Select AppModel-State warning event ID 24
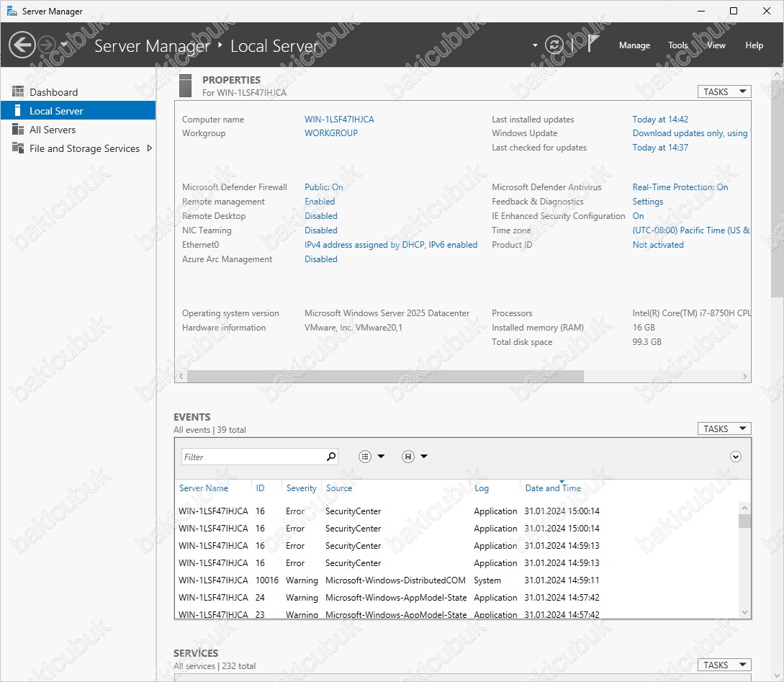784x682 pixels. [457, 598]
